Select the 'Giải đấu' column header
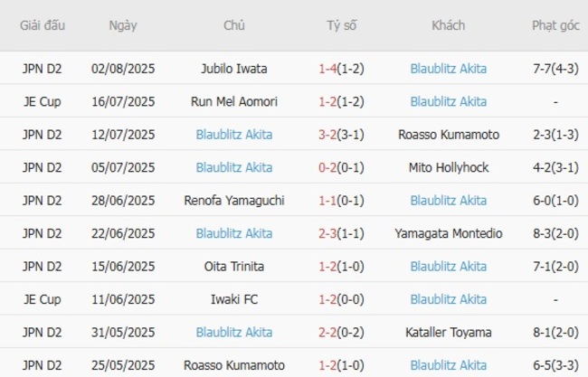The image size is (588, 377). 43,25
